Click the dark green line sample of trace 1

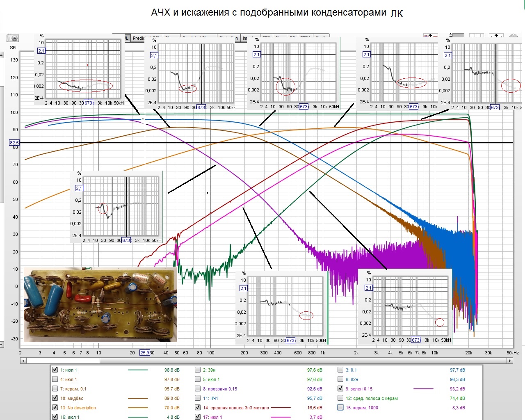click(x=138, y=370)
